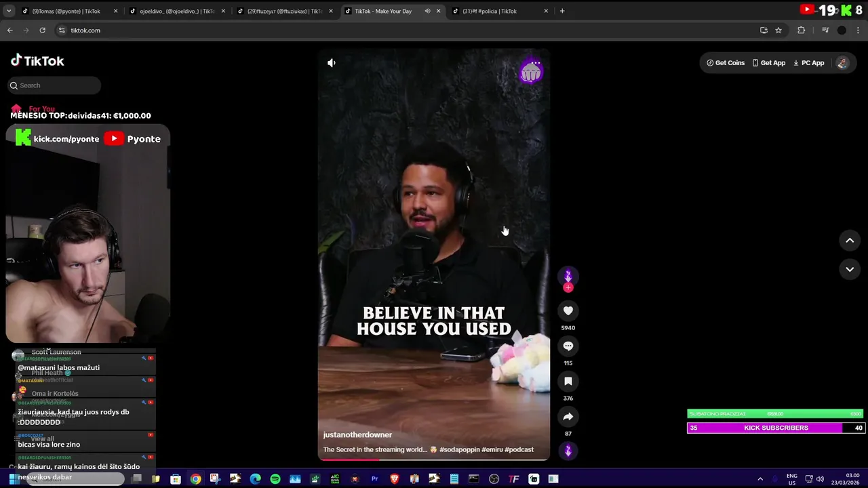
Task: Open the TikTok logo home link
Action: click(x=37, y=61)
